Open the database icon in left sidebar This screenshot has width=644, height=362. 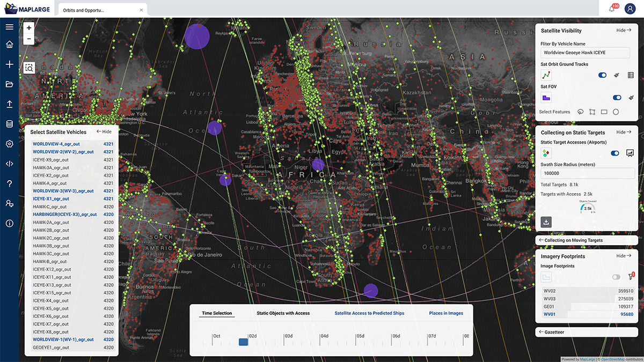click(9, 124)
